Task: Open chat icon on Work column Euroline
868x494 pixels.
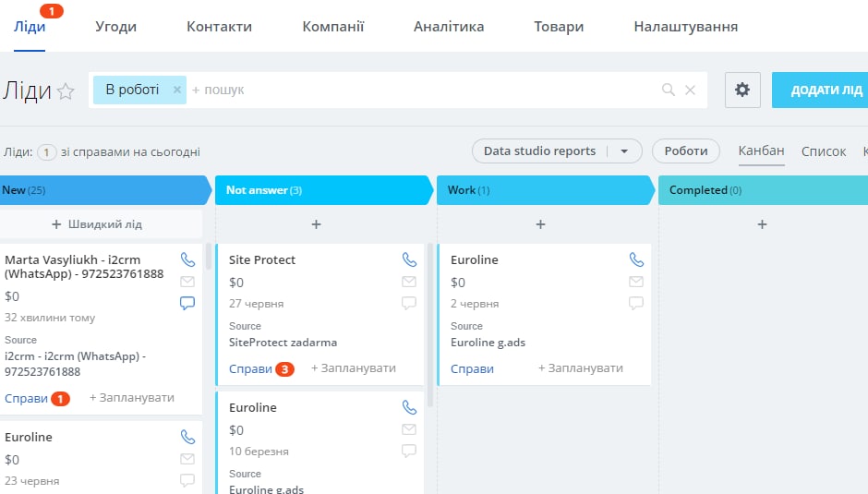Action: tap(636, 303)
